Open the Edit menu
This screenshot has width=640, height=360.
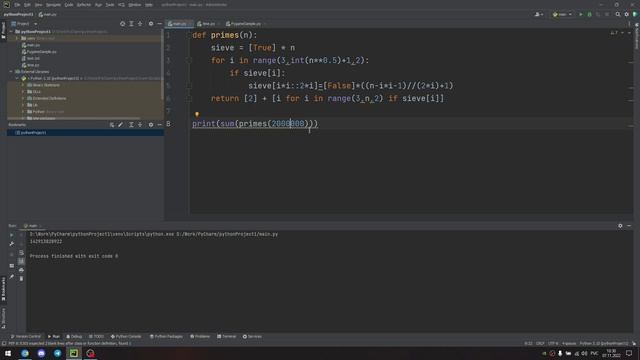(x=27, y=5)
